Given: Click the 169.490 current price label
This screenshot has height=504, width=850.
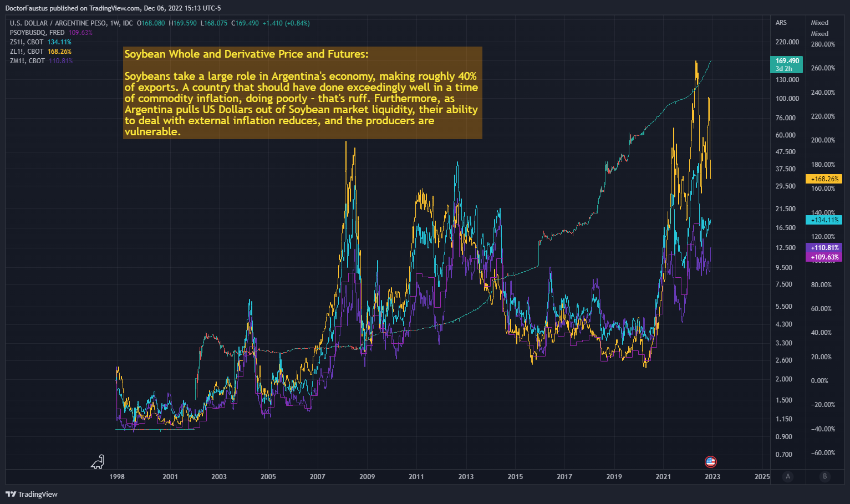Looking at the screenshot, I should click(x=786, y=64).
